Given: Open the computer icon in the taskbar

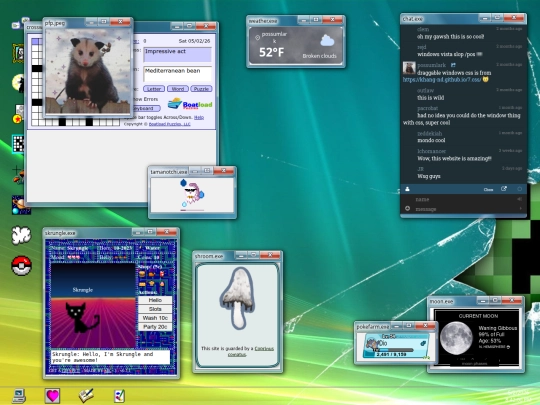Looking at the screenshot, I should click(19, 396).
